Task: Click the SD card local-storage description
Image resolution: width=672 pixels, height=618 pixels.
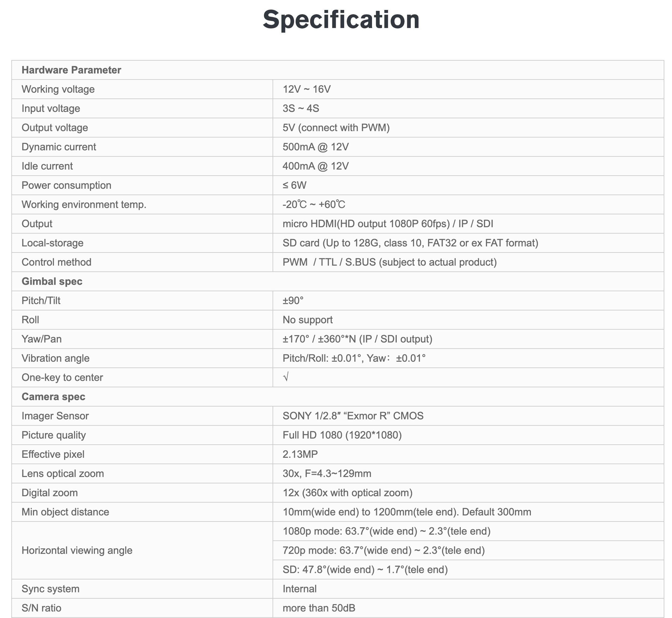Action: coord(410,243)
